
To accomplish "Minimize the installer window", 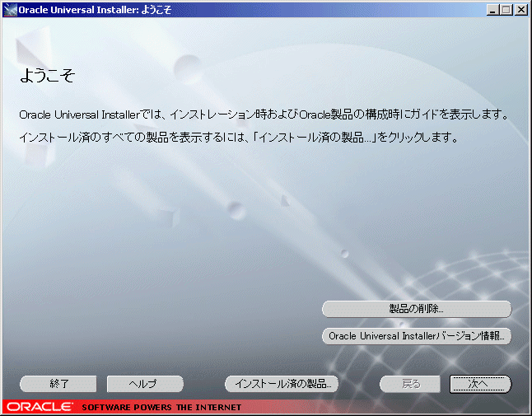I will pyautogui.click(x=492, y=10).
